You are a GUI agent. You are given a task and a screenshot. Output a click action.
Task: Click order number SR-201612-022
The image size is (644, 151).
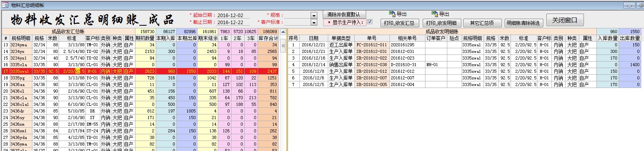372,58
